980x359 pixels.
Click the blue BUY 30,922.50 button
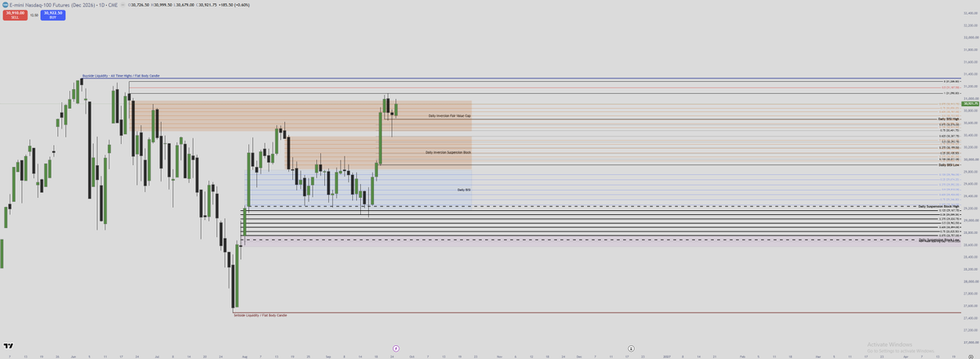pos(54,14)
